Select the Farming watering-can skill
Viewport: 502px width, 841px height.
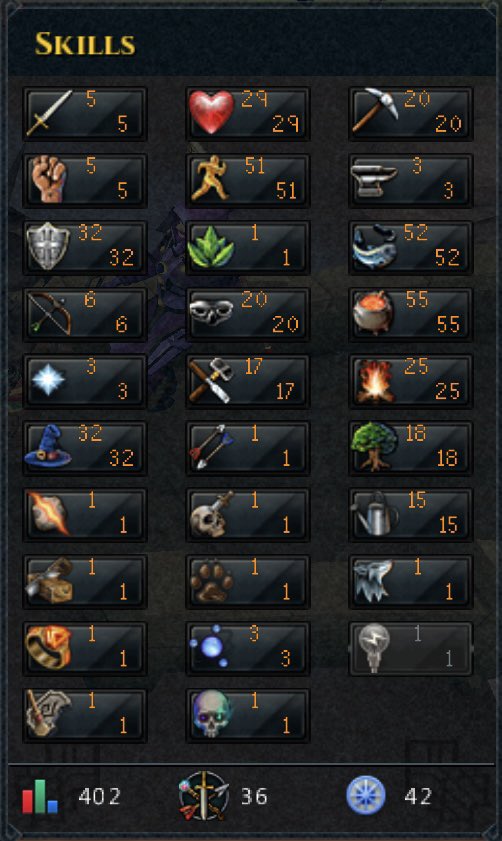click(x=411, y=515)
